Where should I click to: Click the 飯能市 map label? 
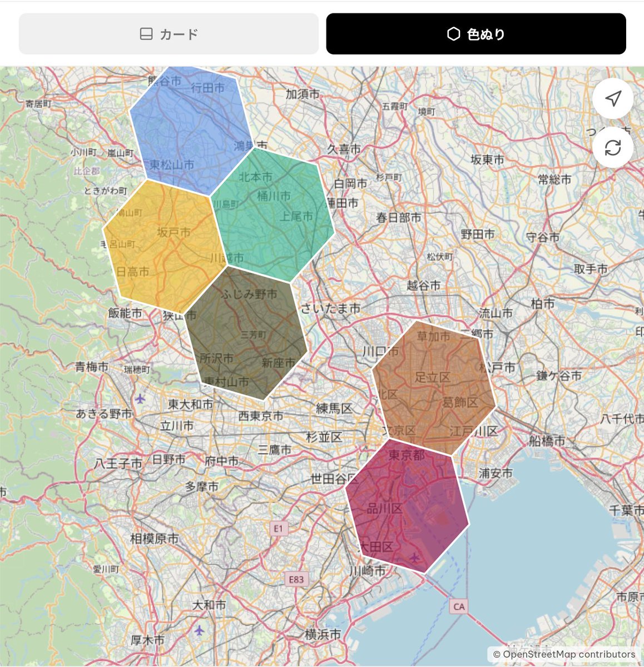(125, 313)
